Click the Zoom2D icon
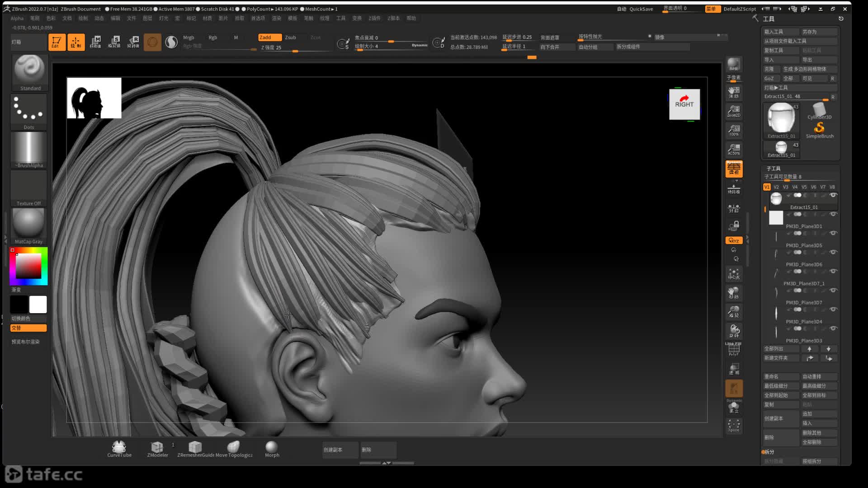 734,111
